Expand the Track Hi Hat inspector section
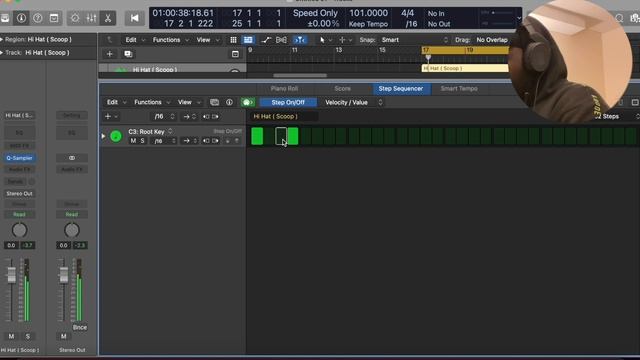This screenshot has height=360, width=640. click(x=2, y=53)
